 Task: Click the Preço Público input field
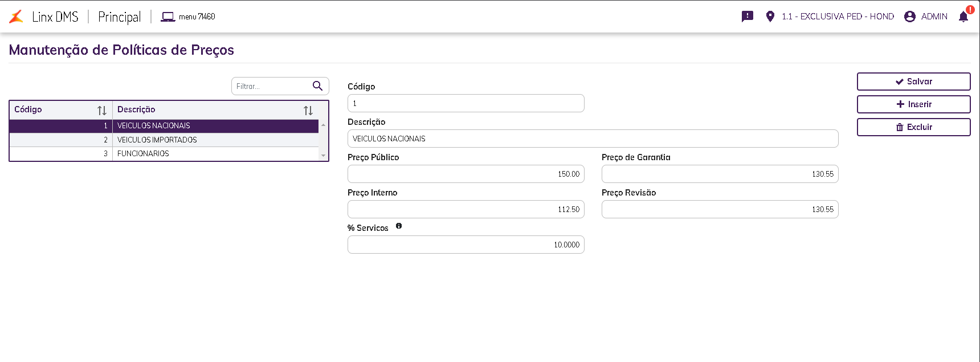click(x=465, y=174)
